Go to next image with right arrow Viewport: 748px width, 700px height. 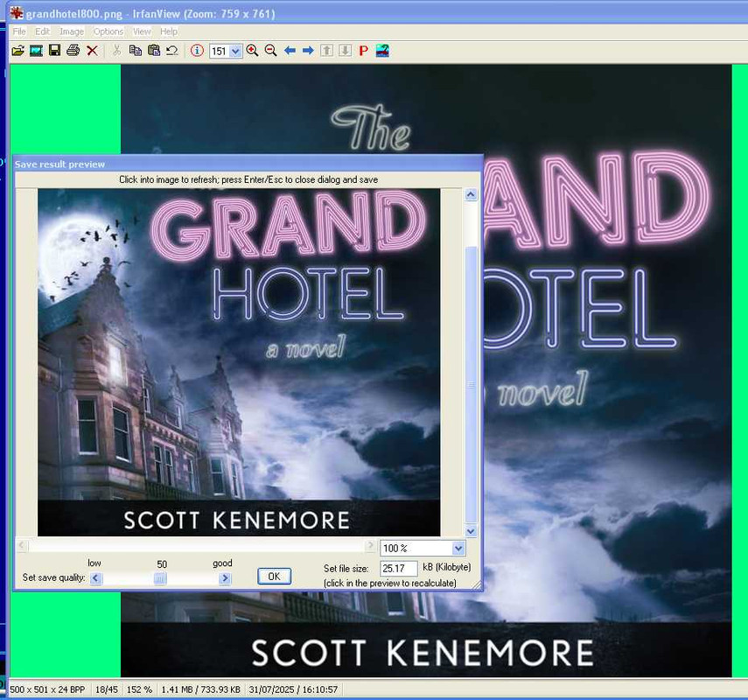coord(308,51)
